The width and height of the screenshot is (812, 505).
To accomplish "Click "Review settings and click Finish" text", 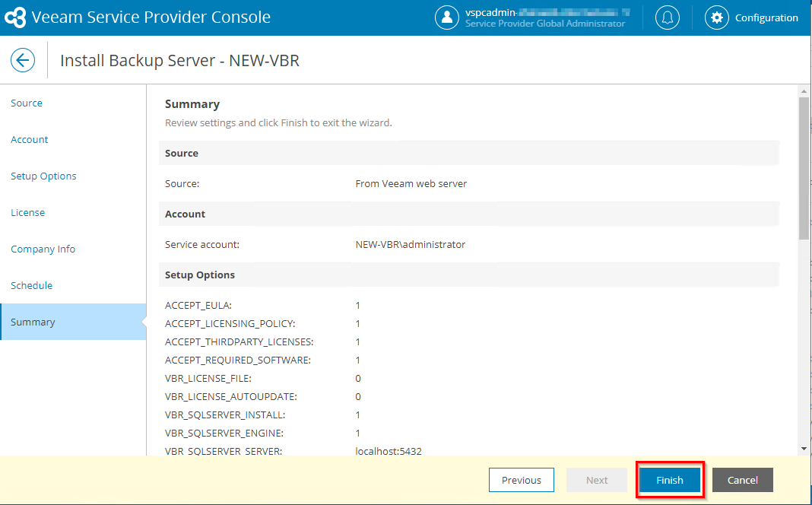I will [x=278, y=123].
